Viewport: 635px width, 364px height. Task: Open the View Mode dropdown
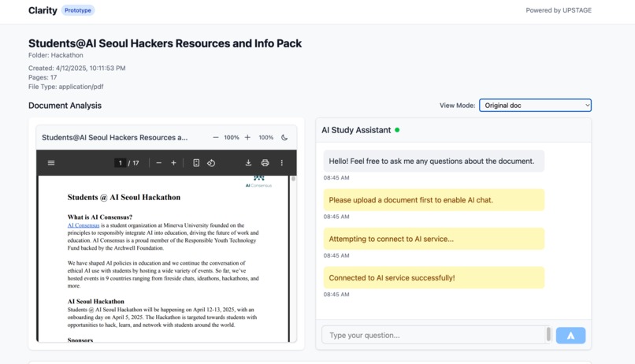(535, 106)
